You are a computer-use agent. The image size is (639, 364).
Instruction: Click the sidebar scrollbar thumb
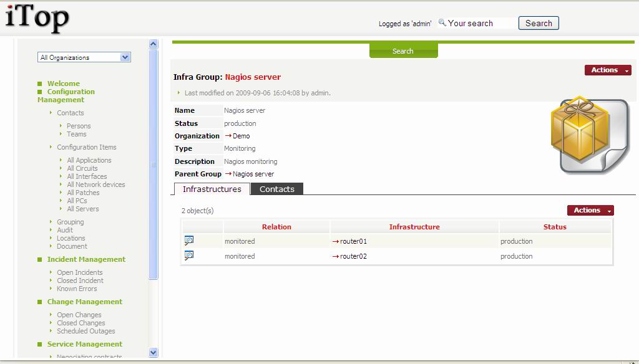coord(154,164)
